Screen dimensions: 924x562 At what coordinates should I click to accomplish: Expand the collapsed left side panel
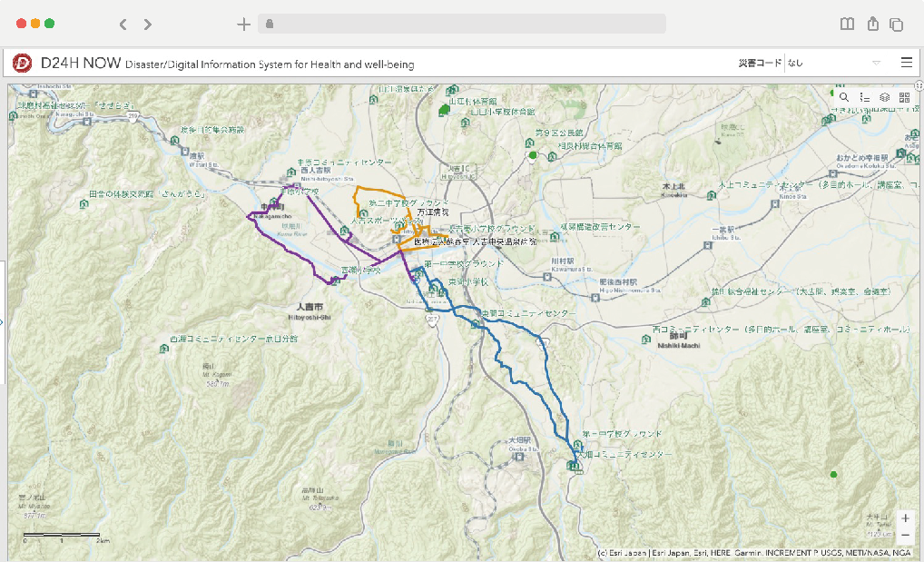click(x=3, y=320)
